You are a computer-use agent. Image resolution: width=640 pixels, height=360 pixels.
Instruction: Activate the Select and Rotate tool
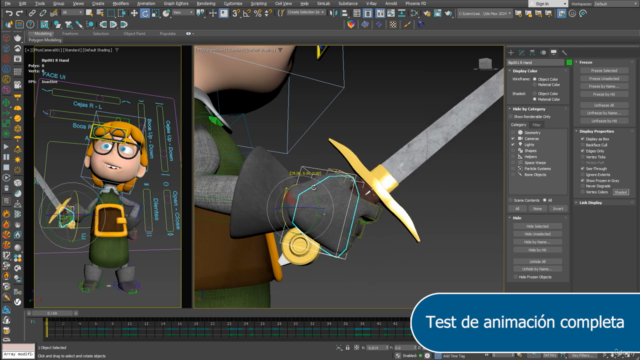tap(145, 13)
